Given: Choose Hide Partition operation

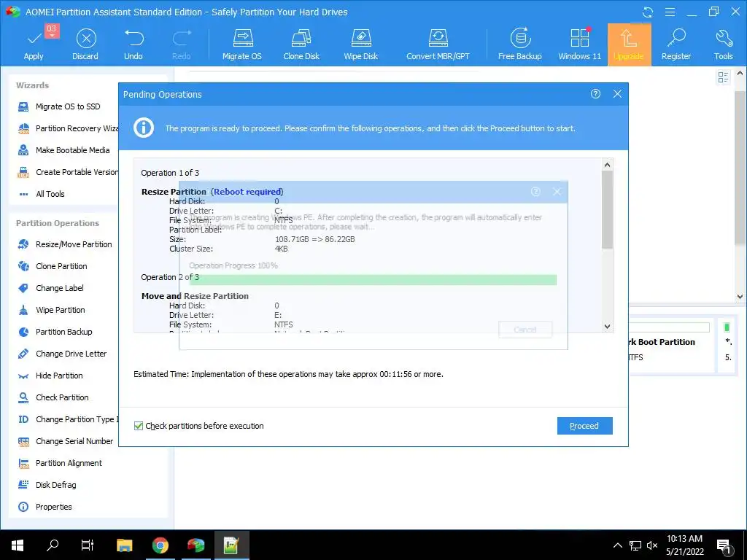Looking at the screenshot, I should [x=50, y=376].
